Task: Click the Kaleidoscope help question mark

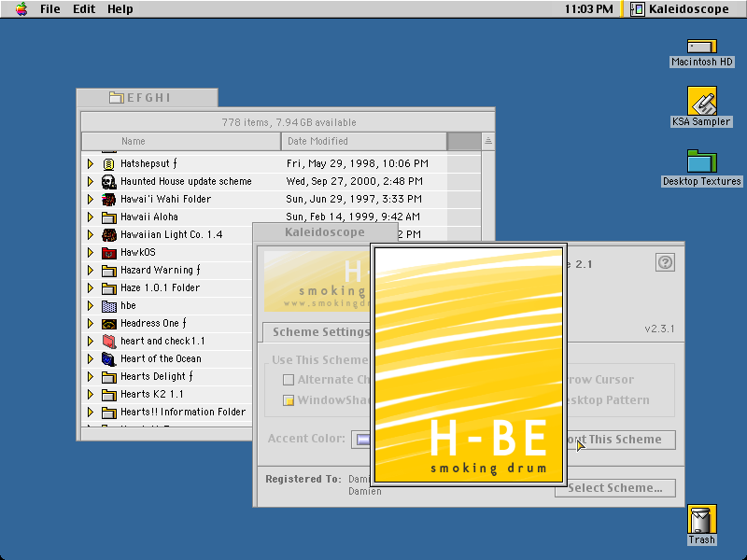Action: (x=665, y=262)
